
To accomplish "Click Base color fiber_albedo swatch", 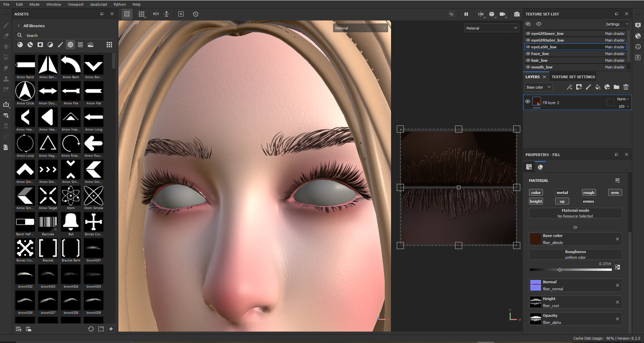I will [535, 239].
